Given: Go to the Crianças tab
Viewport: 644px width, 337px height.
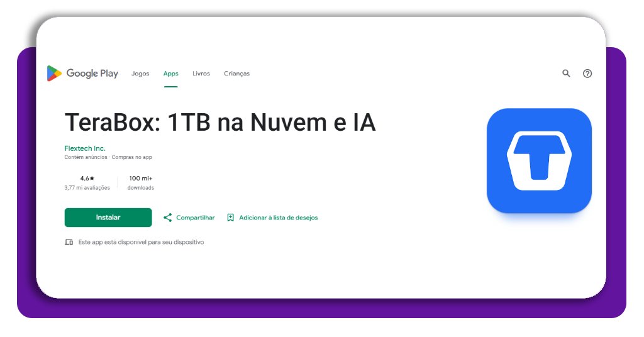Looking at the screenshot, I should click(x=236, y=74).
